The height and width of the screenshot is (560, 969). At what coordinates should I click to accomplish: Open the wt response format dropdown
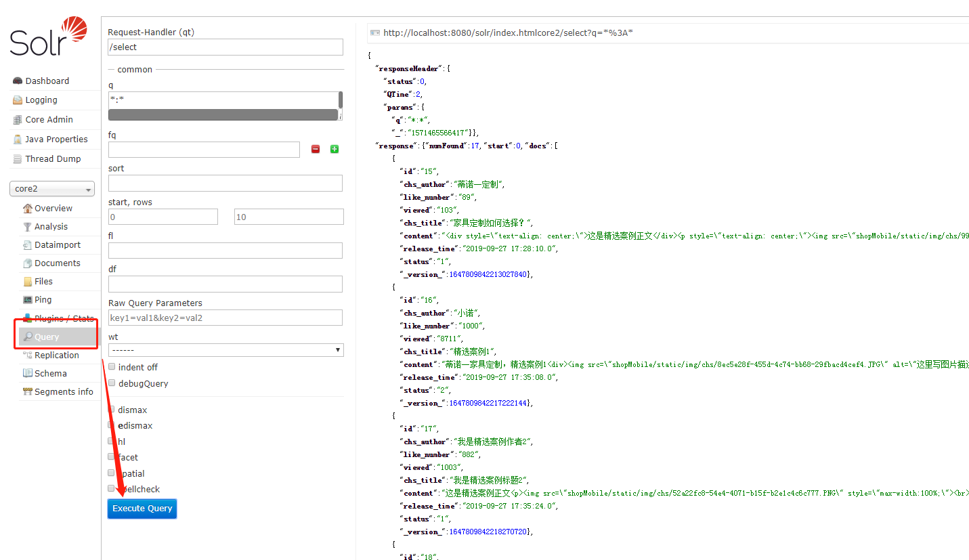pos(225,349)
